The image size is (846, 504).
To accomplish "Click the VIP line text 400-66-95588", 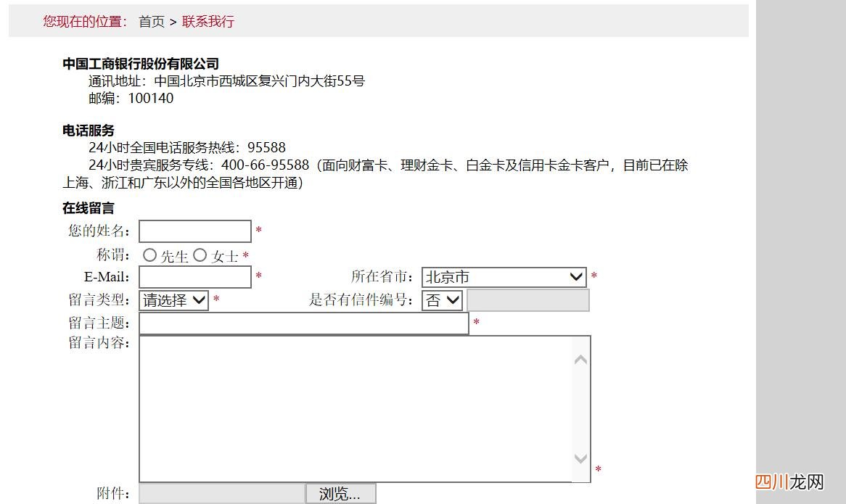I will click(x=265, y=165).
